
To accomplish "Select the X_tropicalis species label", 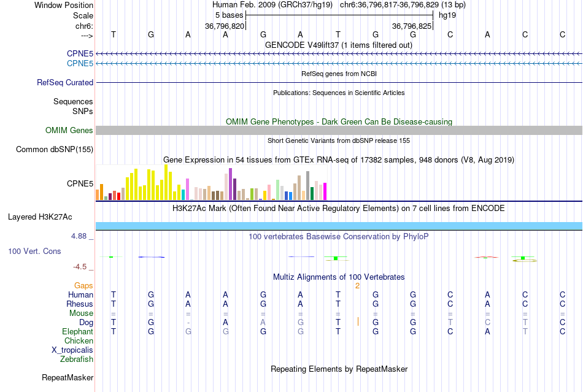I will tap(72, 350).
